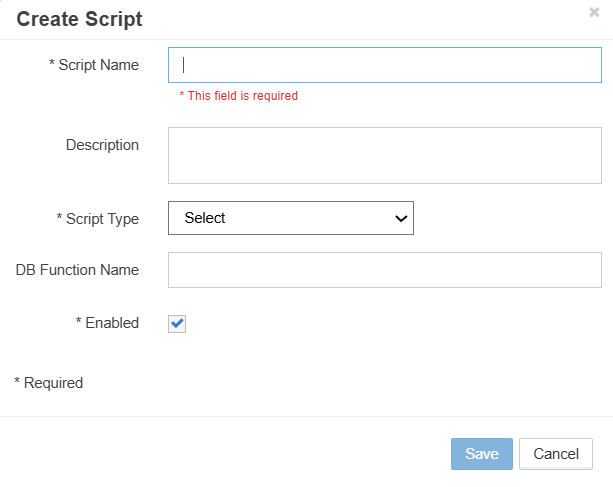Open the Script Type dropdown
The width and height of the screenshot is (613, 487).
click(290, 218)
